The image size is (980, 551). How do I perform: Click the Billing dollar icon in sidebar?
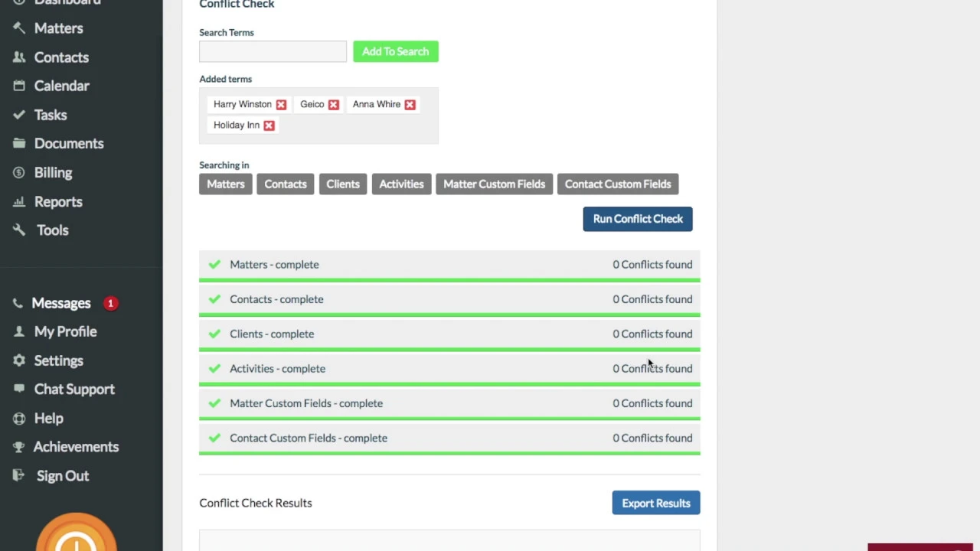pos(19,172)
